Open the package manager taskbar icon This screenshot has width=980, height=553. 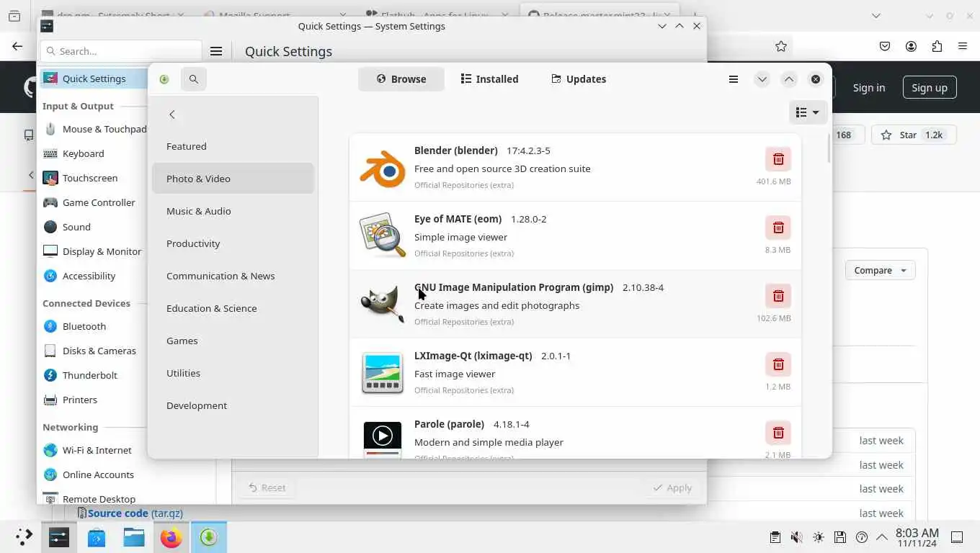[x=209, y=537]
